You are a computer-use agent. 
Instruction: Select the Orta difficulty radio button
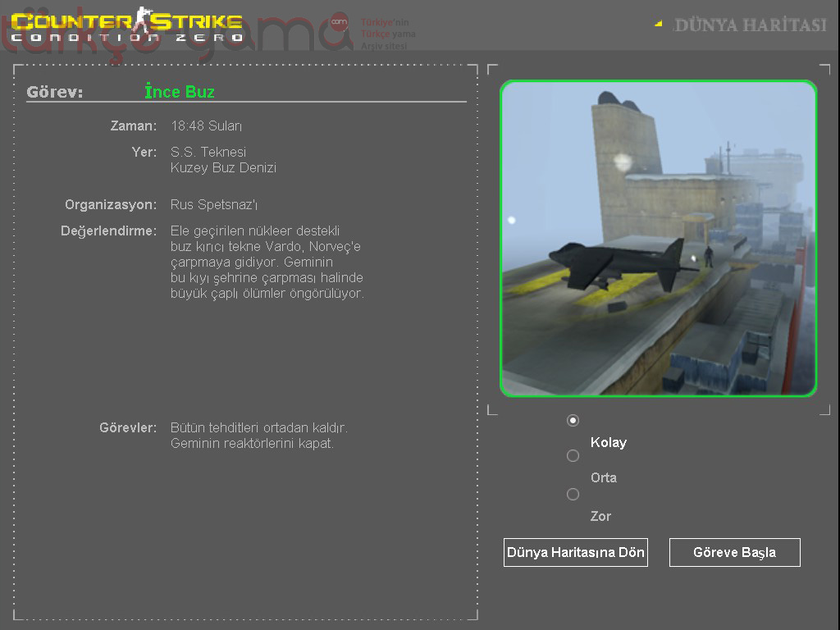pos(573,456)
